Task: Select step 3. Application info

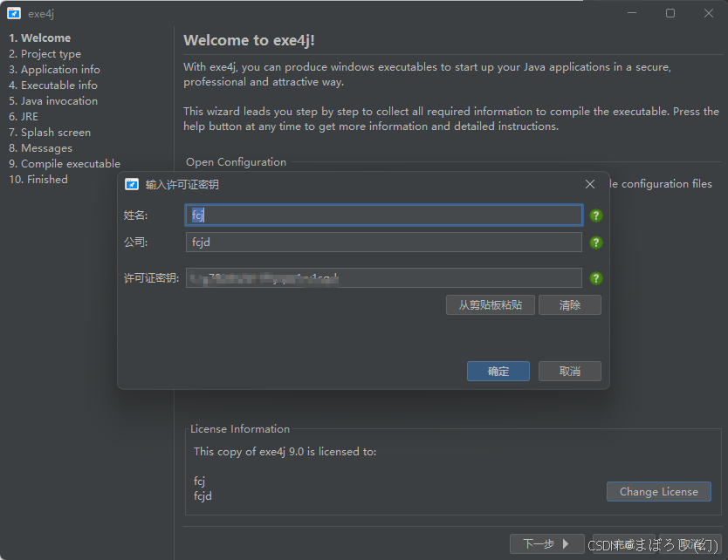Action: [54, 70]
